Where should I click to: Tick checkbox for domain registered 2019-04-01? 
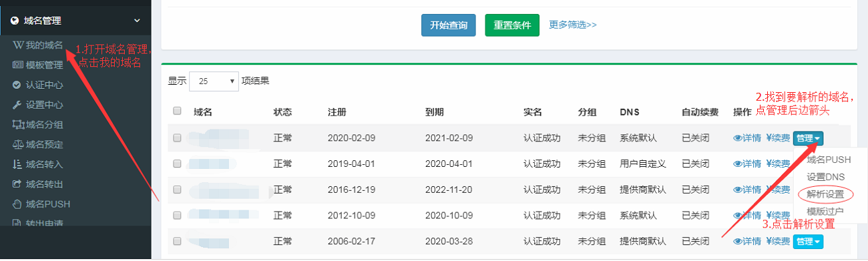click(177, 164)
